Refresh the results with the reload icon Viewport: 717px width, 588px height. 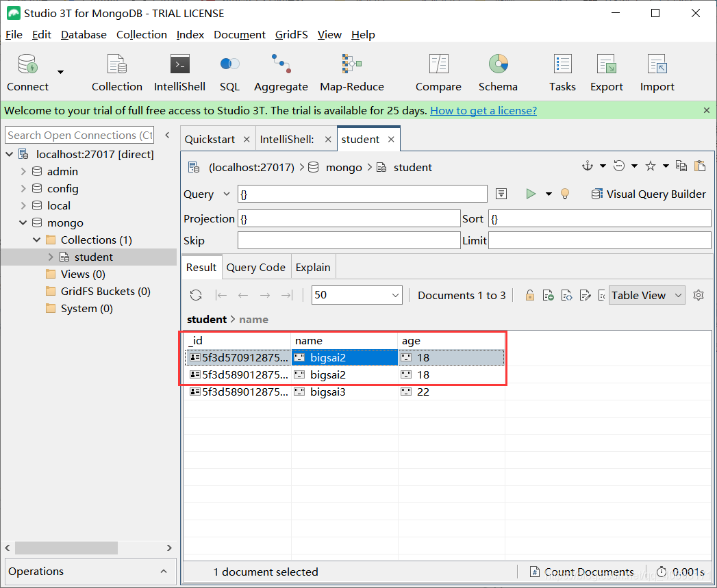(196, 296)
